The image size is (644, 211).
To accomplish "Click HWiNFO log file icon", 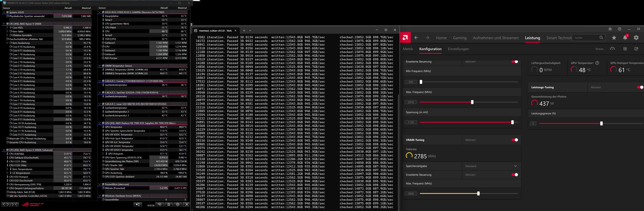I will point(168,205).
